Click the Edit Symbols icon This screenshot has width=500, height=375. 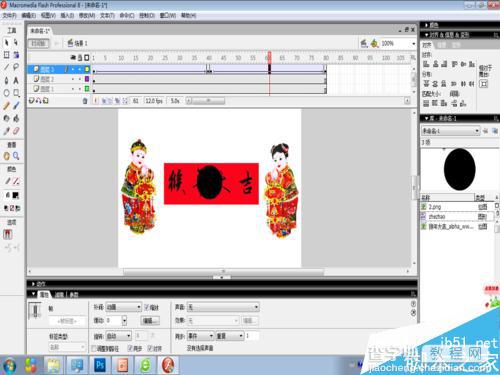click(x=375, y=43)
